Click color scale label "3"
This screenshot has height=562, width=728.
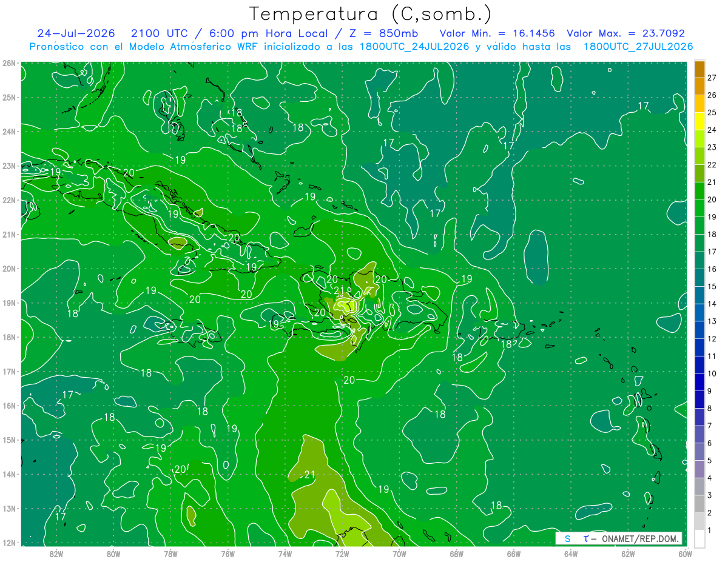tap(710, 495)
